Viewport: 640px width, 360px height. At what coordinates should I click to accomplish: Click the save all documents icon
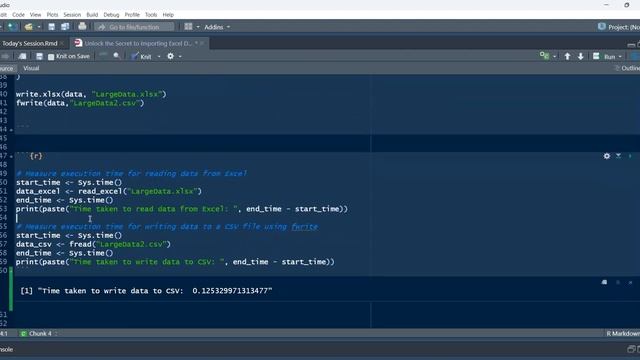pyautogui.click(x=65, y=27)
